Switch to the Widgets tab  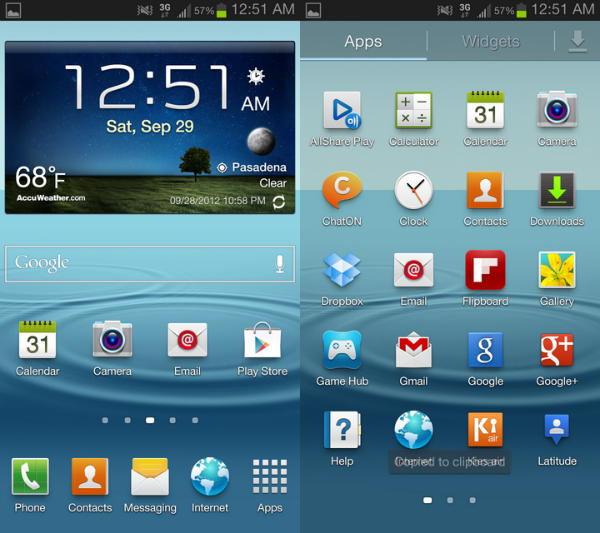(x=491, y=41)
